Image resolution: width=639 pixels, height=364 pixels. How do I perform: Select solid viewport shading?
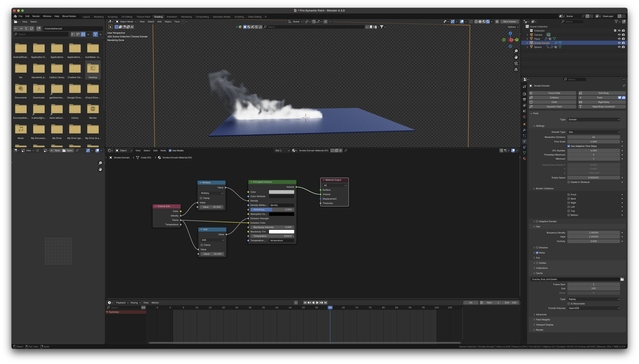[480, 22]
